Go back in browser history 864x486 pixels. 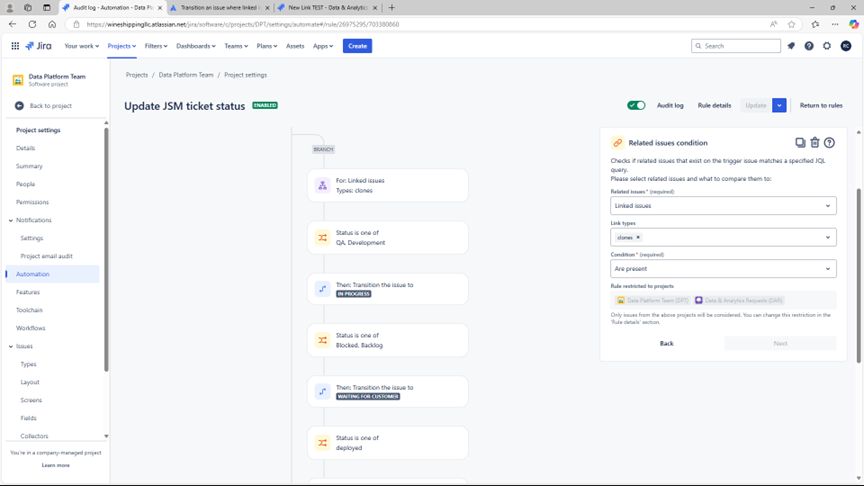coord(13,24)
